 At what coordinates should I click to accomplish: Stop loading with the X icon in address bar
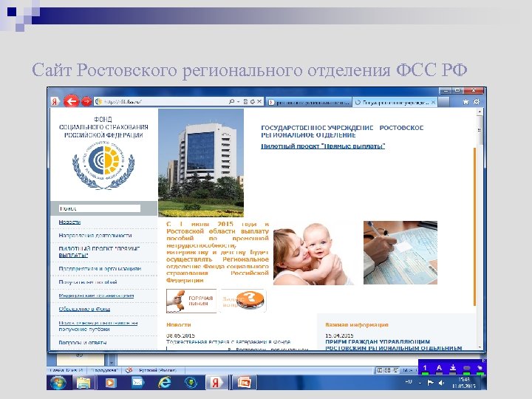(259, 101)
